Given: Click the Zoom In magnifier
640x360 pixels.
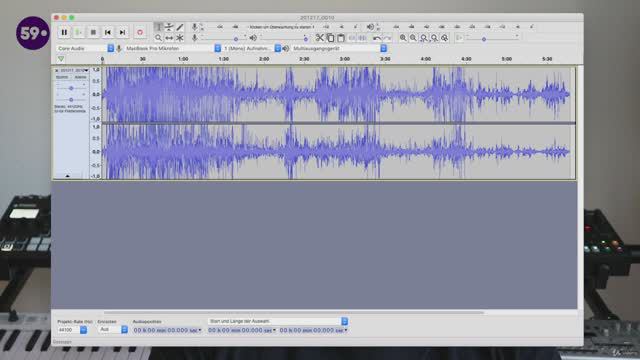Looking at the screenshot, I should [x=403, y=38].
